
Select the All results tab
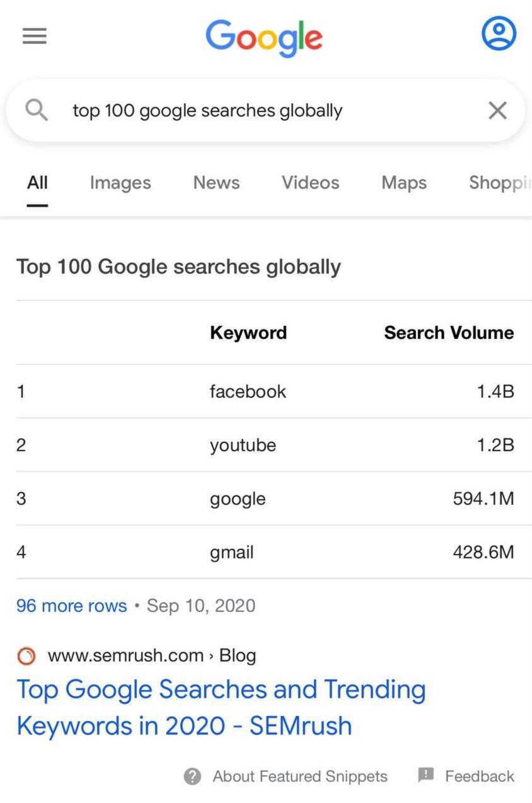[37, 182]
